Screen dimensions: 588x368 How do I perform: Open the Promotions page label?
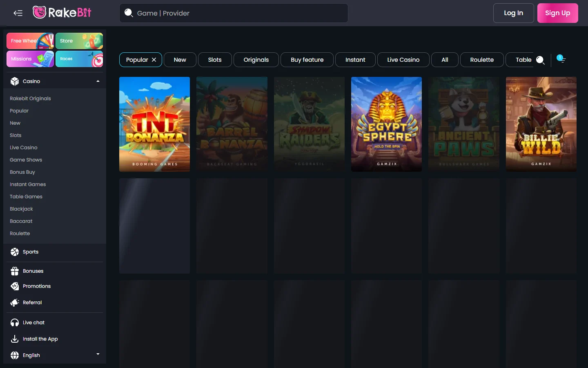point(37,286)
